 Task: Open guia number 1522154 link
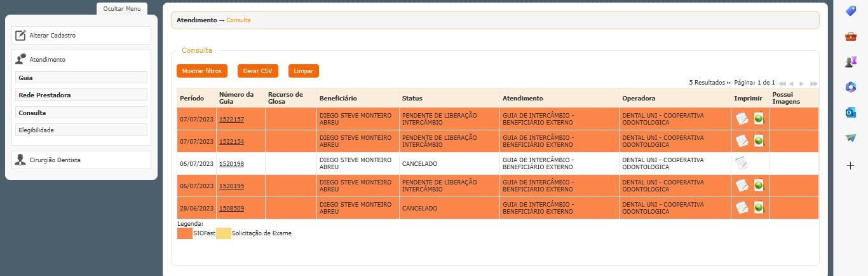pos(231,142)
